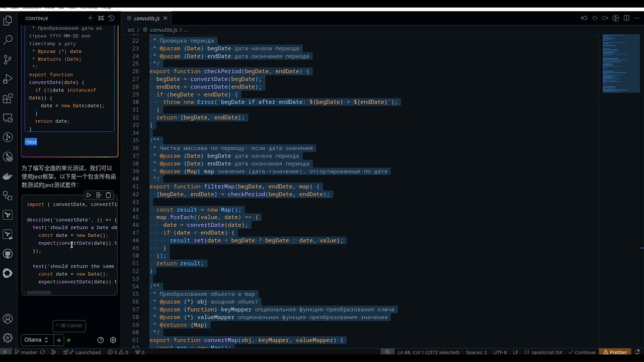Open the Explorer view in activity bar

tap(8, 21)
